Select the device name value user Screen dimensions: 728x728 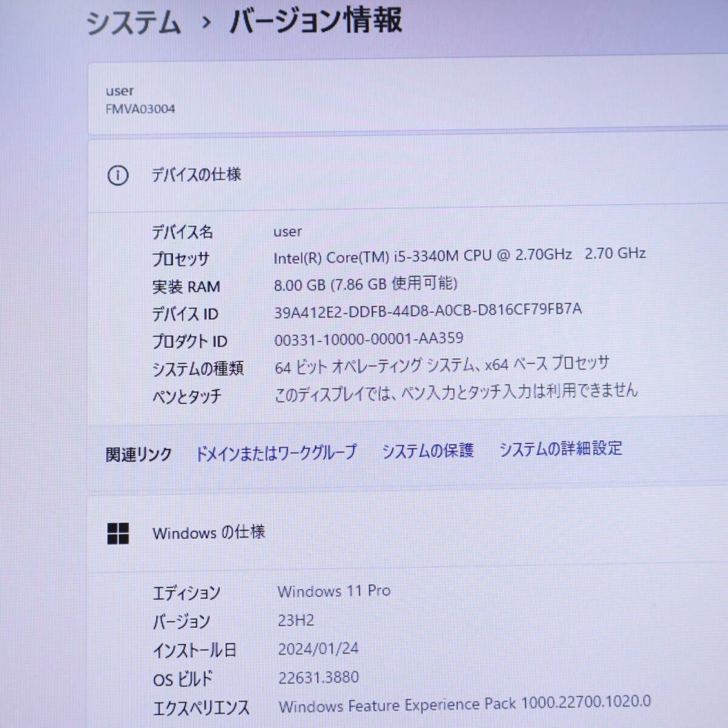pyautogui.click(x=288, y=232)
